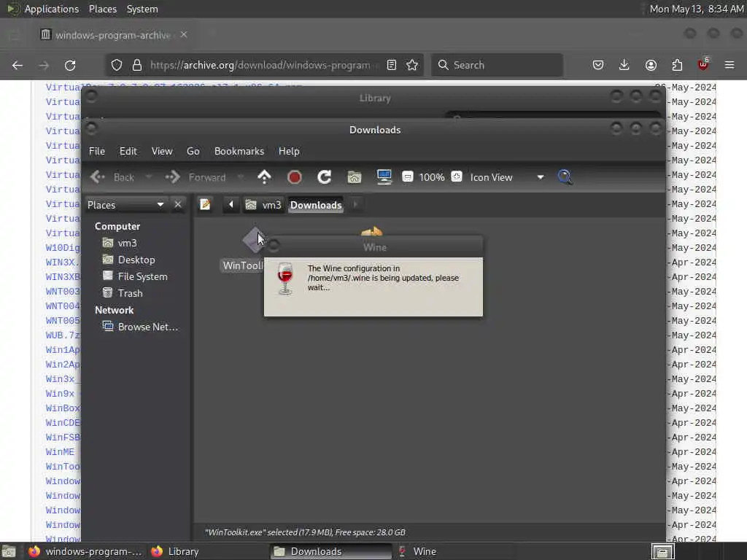Viewport: 747px width, 560px height.
Task: Click the Back navigation button
Action: (113, 177)
